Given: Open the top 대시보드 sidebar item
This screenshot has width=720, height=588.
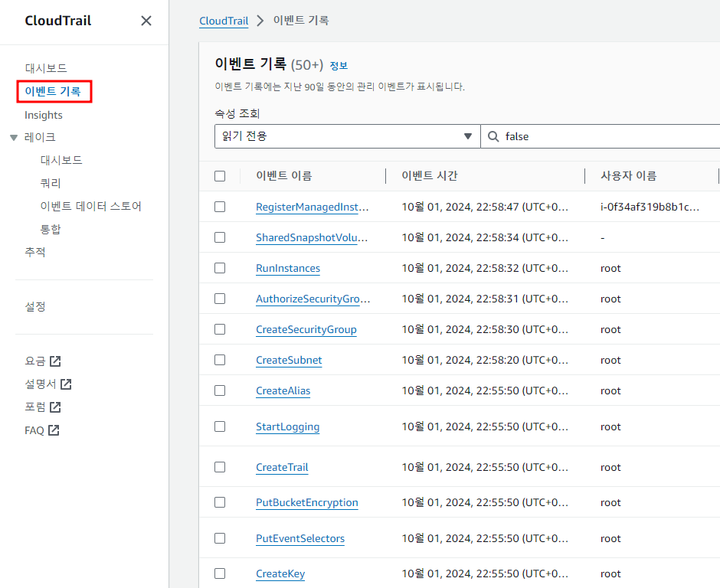Looking at the screenshot, I should 46,68.
